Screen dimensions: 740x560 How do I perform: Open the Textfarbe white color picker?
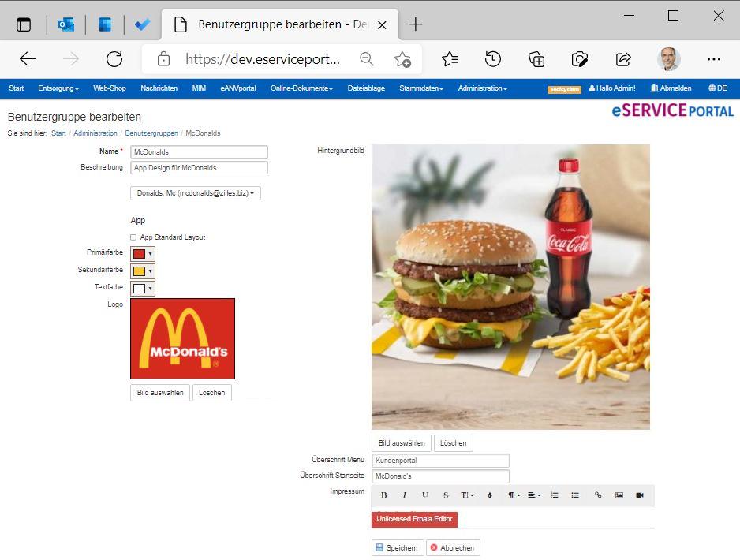tap(143, 288)
